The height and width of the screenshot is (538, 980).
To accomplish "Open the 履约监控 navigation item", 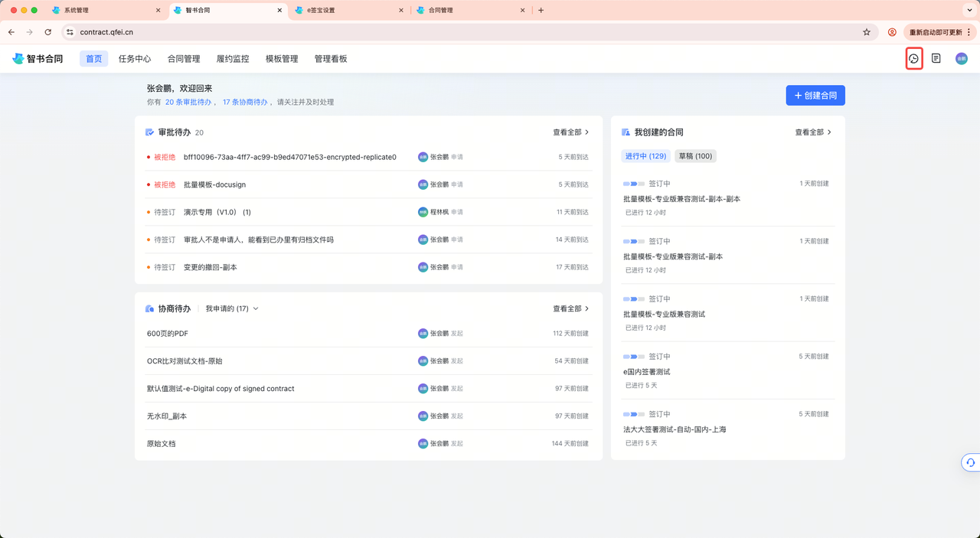I will tap(232, 58).
